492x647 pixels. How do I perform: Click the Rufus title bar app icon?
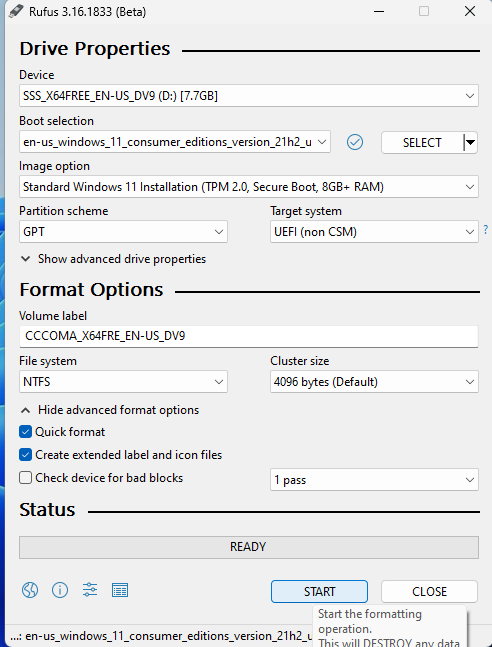[16, 11]
